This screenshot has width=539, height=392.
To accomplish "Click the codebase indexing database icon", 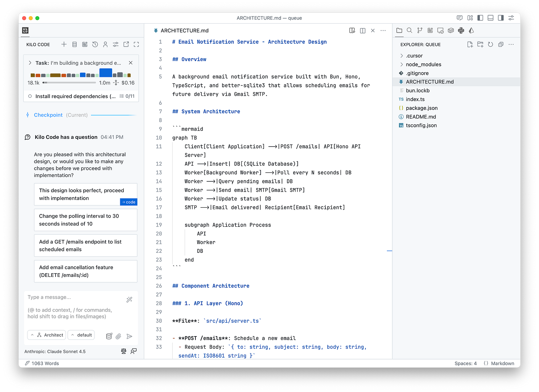I will (x=109, y=336).
